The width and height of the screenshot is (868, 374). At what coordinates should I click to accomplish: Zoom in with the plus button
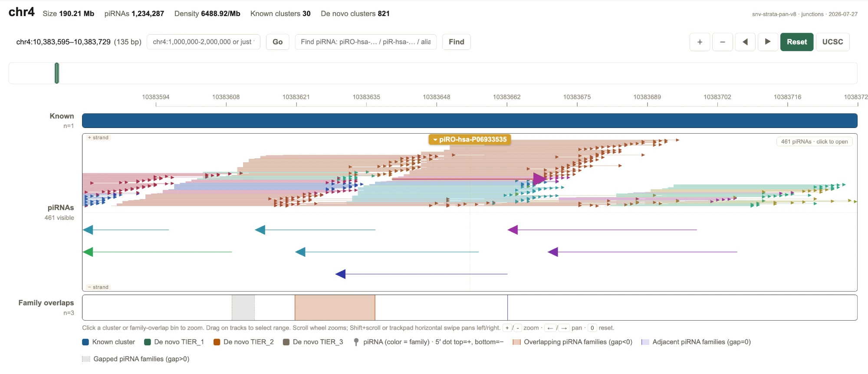tap(700, 42)
